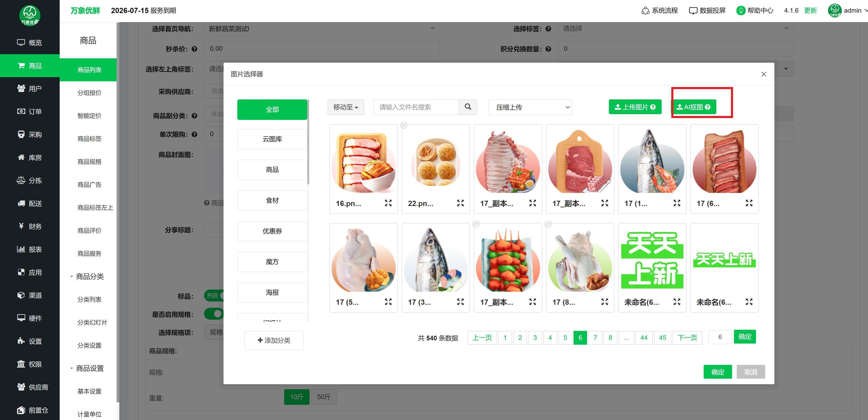Screen dimensions: 868x420
Task: Expand preview of 17 (5... chicken image
Action: tap(388, 302)
